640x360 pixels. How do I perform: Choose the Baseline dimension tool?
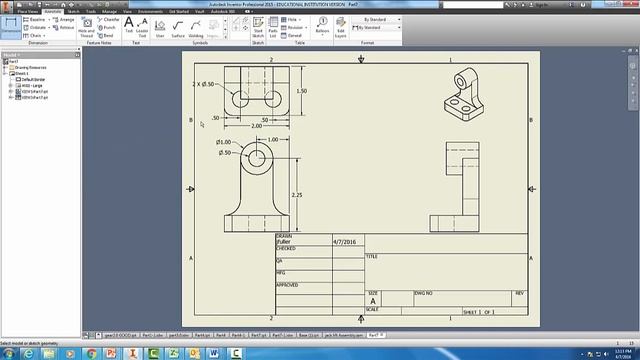tap(34, 20)
